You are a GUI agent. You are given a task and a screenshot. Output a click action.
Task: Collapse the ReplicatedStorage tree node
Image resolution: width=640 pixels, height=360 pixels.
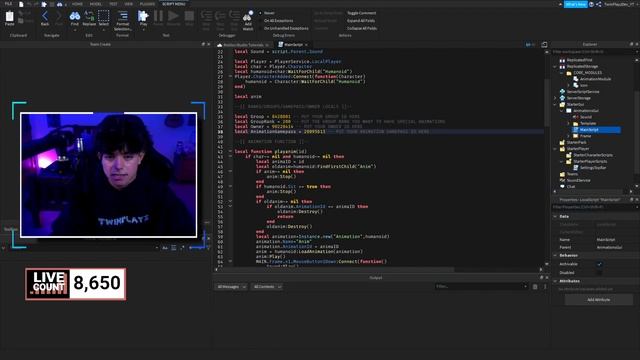[555, 66]
